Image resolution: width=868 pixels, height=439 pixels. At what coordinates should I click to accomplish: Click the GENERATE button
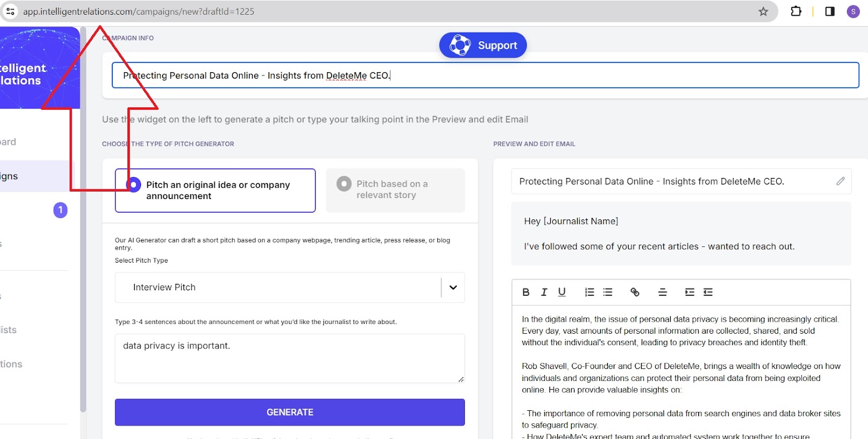point(290,412)
